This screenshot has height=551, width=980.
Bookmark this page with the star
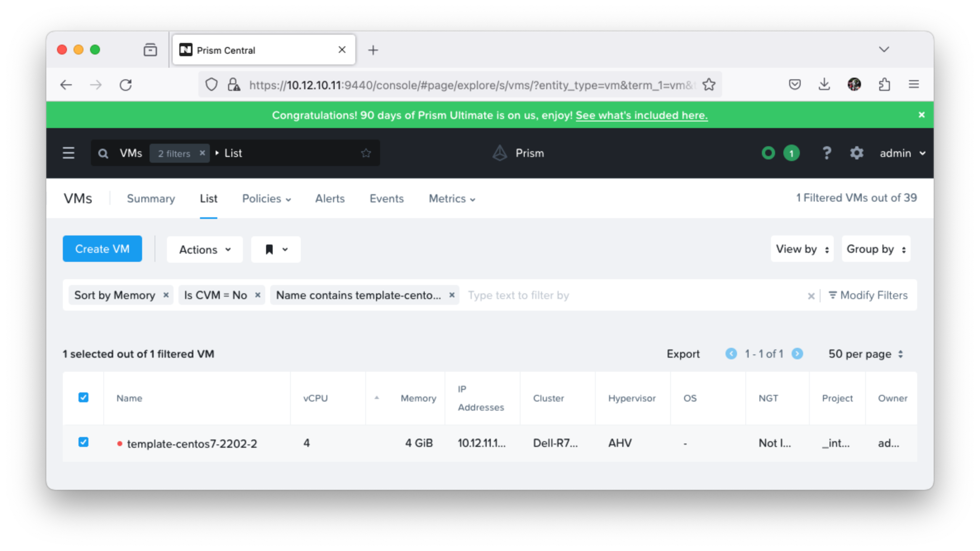coord(709,85)
